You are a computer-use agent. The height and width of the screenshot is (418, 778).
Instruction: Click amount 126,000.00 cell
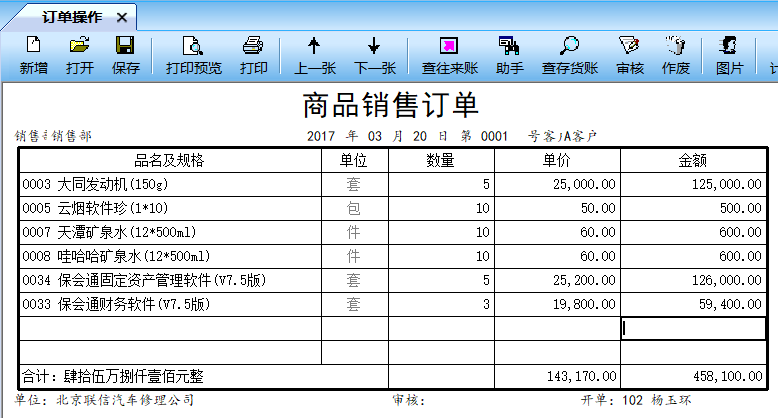[693, 280]
